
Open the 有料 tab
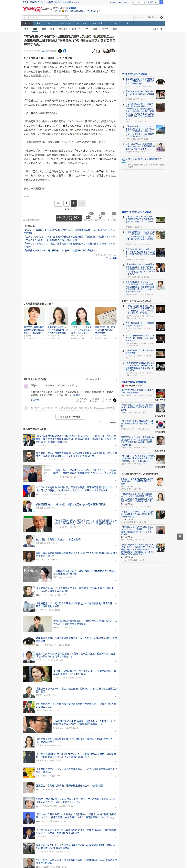click(x=128, y=23)
